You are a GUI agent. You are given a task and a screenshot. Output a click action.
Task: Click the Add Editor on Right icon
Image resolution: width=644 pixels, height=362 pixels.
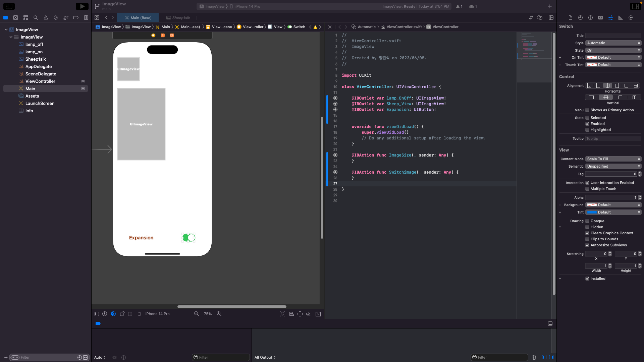click(551, 18)
